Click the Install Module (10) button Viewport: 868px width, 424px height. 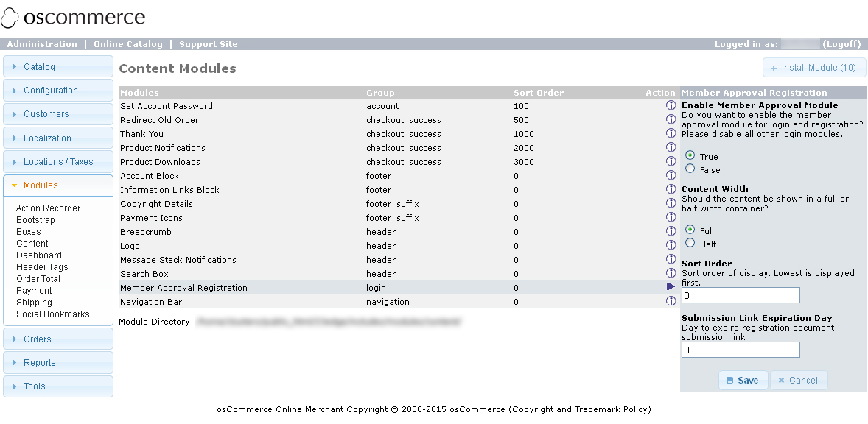[813, 68]
